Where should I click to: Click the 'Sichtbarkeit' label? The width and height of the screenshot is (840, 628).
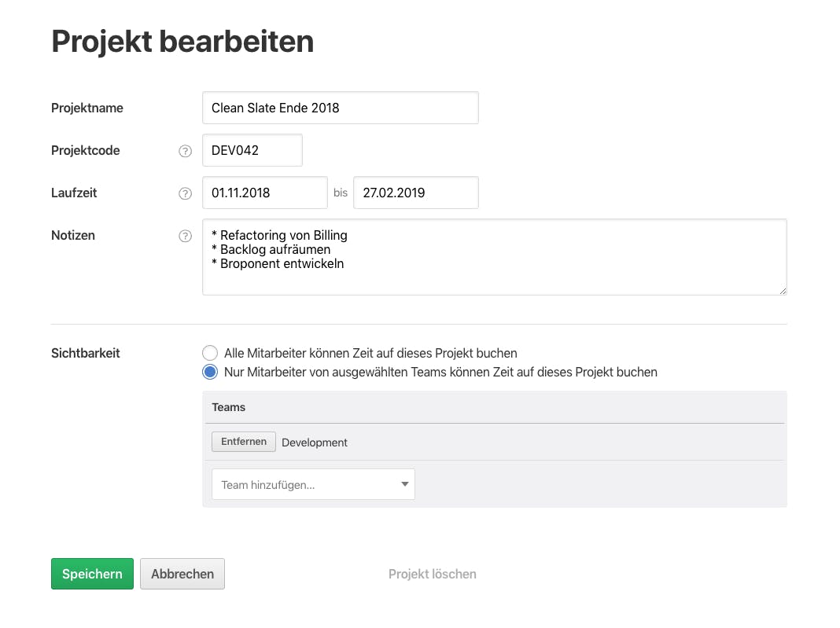[85, 354]
